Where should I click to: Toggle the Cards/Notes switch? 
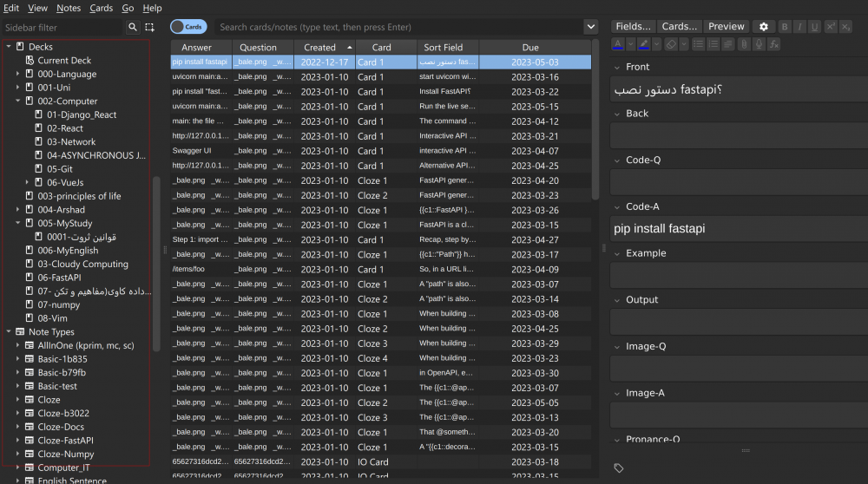point(187,27)
